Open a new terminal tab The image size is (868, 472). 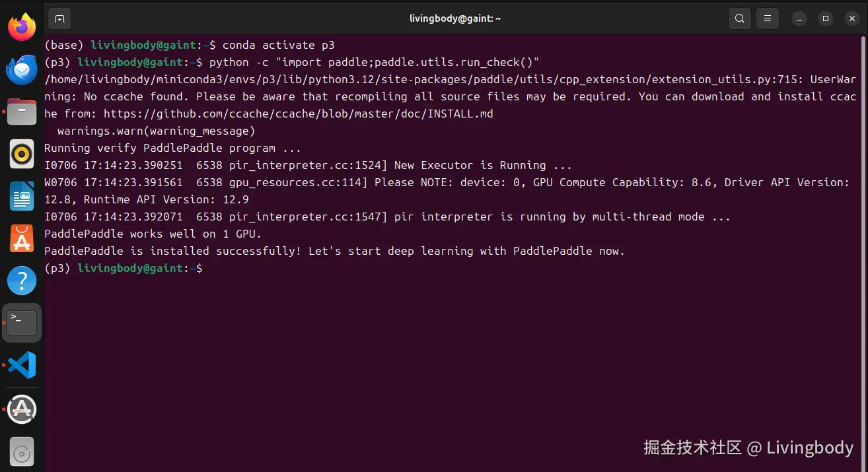point(59,18)
